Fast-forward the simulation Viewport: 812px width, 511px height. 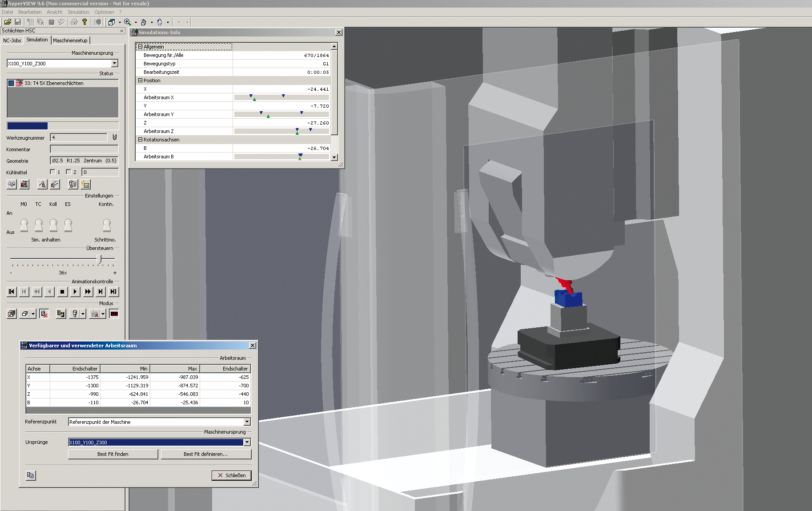pos(88,292)
